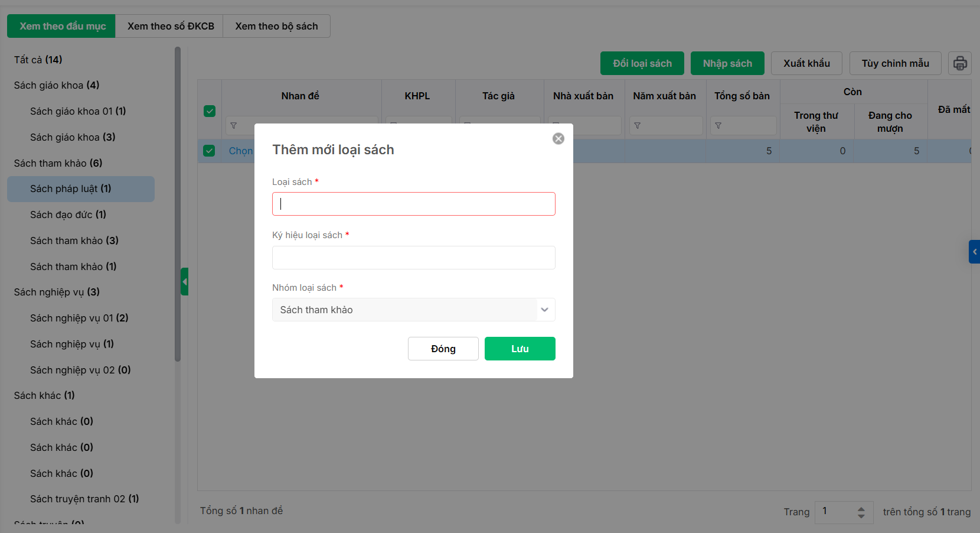Screen dimensions: 980x533
Task: Click filter icon under Tổng số bản
Action: click(x=718, y=126)
